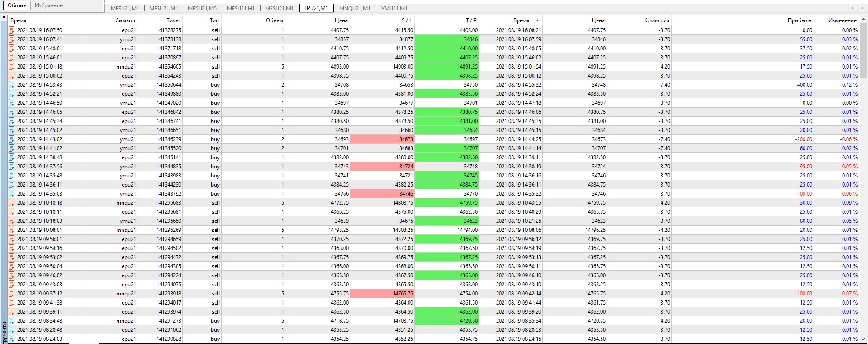The image size is (868, 344).
Task: Switch to the EPU21,M1 chart tab
Action: (x=316, y=8)
